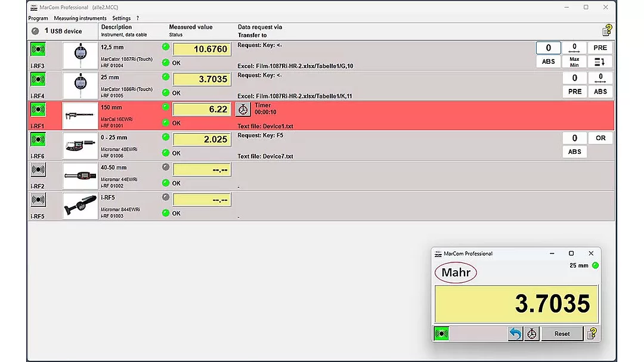Click the large 3.7035 display in the small window
The width and height of the screenshot is (644, 362).
coord(516,304)
